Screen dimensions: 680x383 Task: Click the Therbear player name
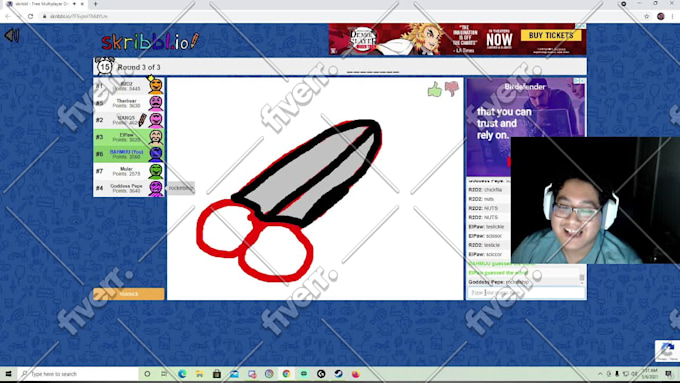click(126, 101)
